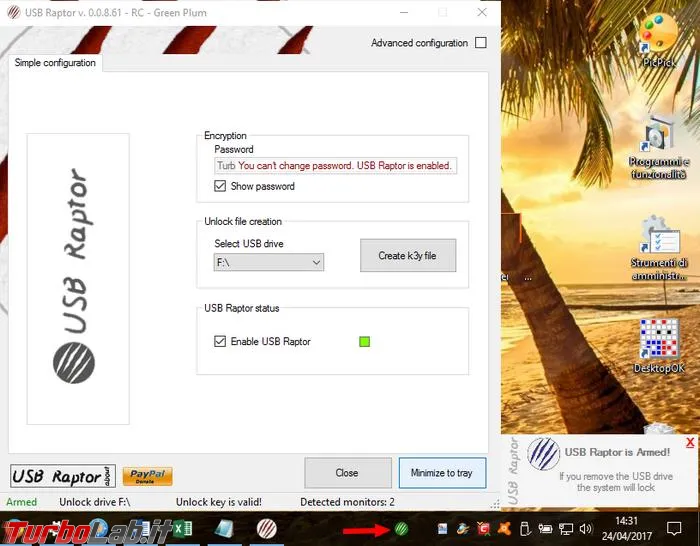Open the USB Raptor taskbar button

(x=267, y=529)
